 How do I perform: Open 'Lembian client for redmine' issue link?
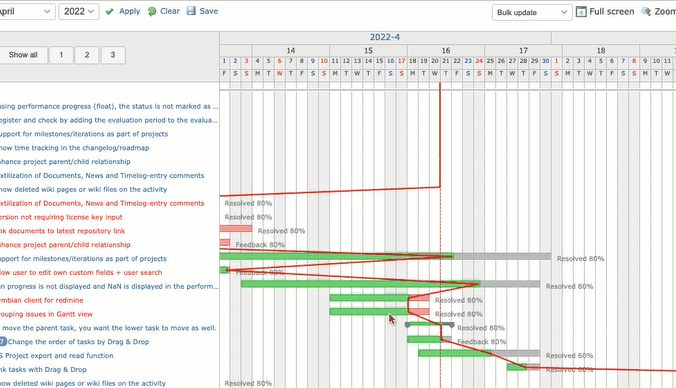coord(41,300)
